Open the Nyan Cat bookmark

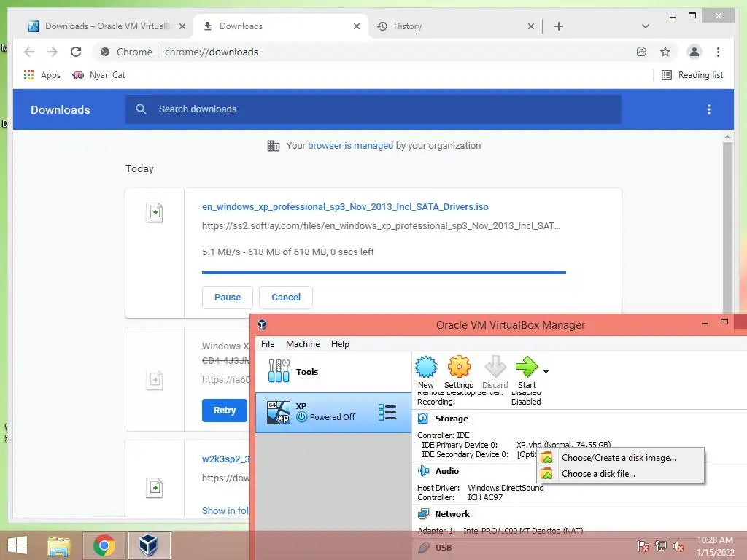(x=98, y=75)
